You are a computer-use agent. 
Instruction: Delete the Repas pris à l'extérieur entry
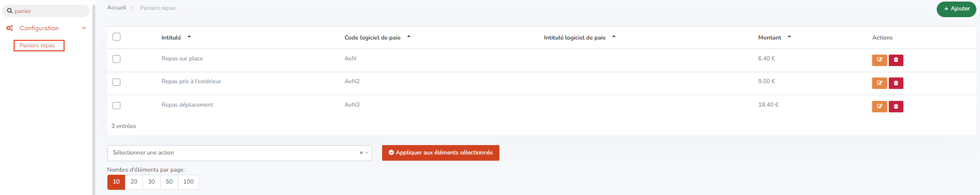[x=896, y=83]
